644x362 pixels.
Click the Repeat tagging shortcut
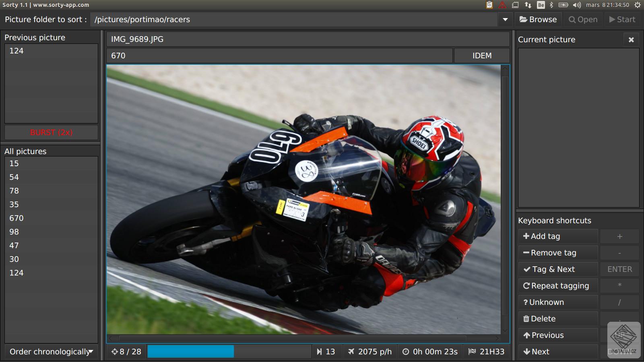558,286
